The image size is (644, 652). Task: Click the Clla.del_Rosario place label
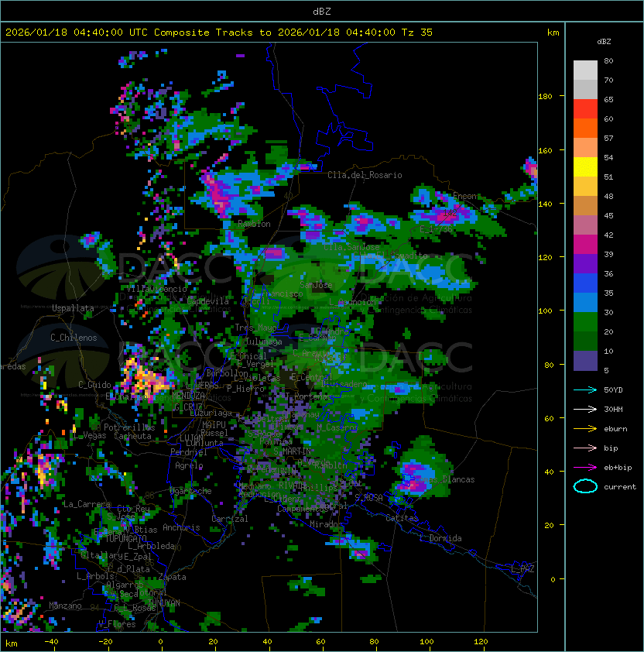[365, 175]
